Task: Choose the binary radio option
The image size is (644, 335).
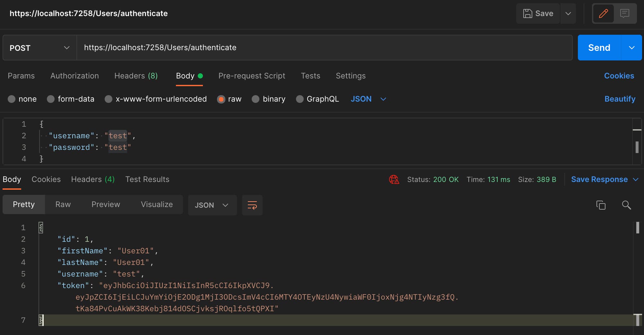Action: pos(256,99)
